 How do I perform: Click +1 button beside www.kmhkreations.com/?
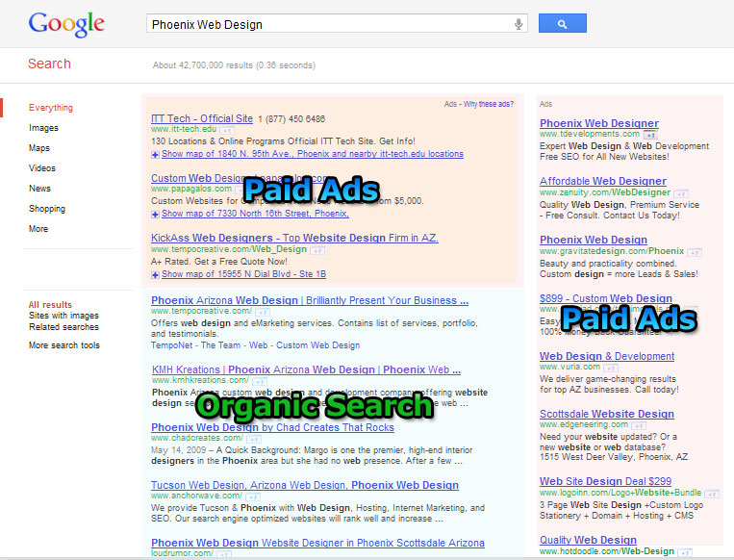coord(260,381)
